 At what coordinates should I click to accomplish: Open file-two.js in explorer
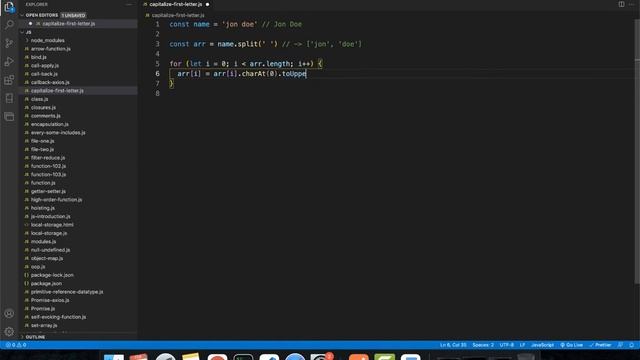(42, 149)
